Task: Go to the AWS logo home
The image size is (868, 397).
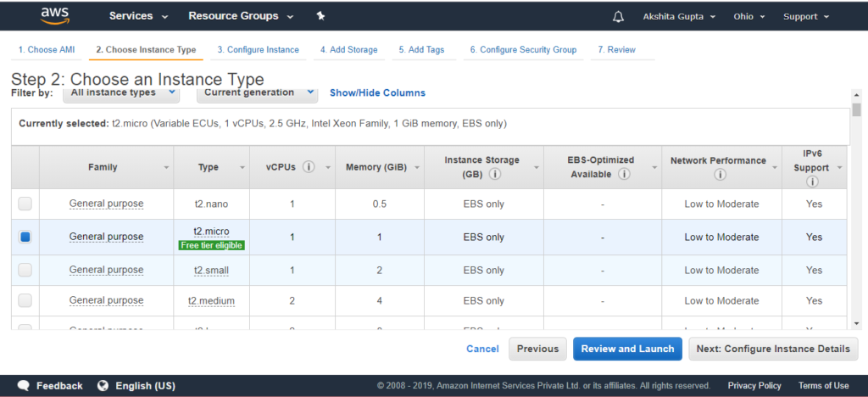Action: pos(57,16)
